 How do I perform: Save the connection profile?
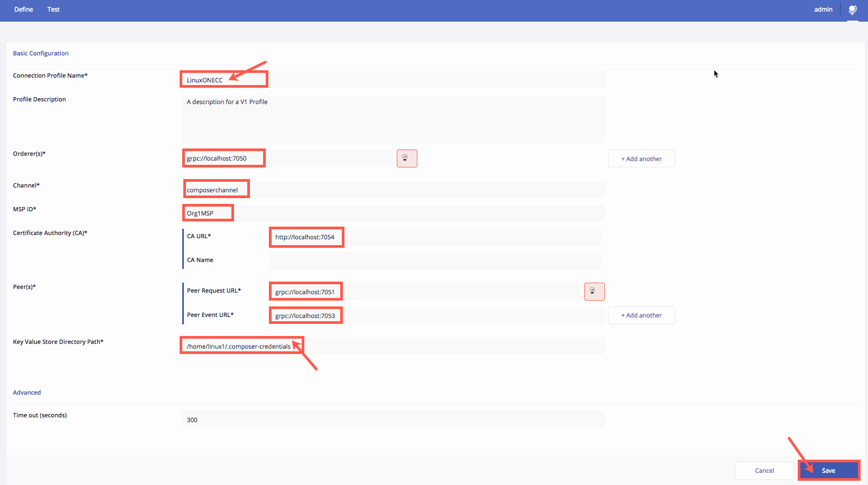click(828, 471)
